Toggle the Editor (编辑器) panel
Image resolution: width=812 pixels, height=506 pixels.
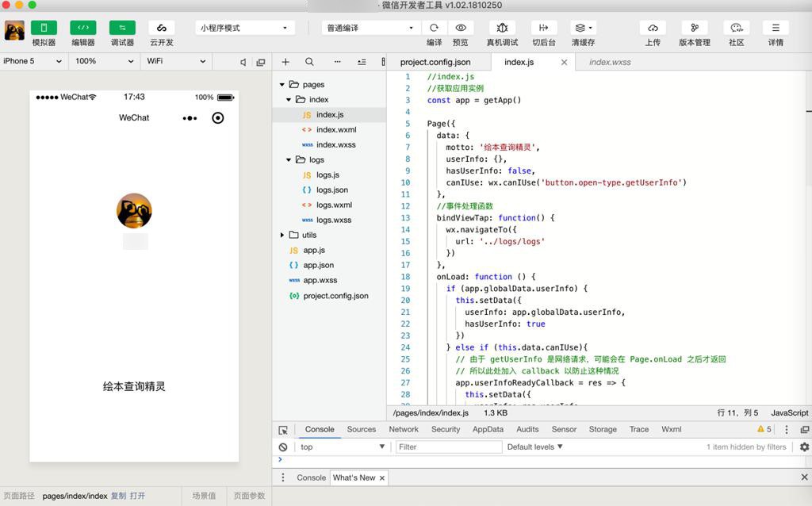[82, 28]
